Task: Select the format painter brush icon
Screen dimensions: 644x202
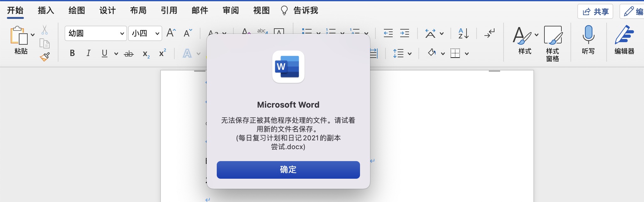Action: (45, 57)
